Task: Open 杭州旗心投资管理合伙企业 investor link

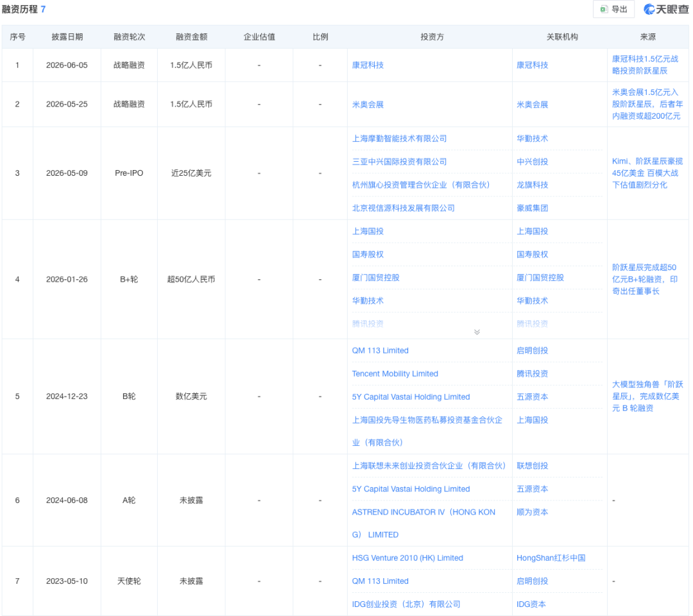Action: tap(421, 185)
